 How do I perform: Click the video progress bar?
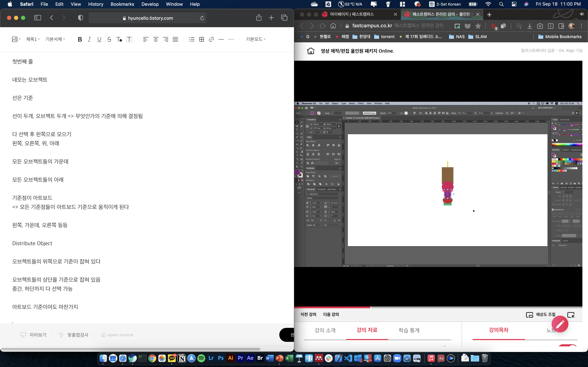(437, 307)
